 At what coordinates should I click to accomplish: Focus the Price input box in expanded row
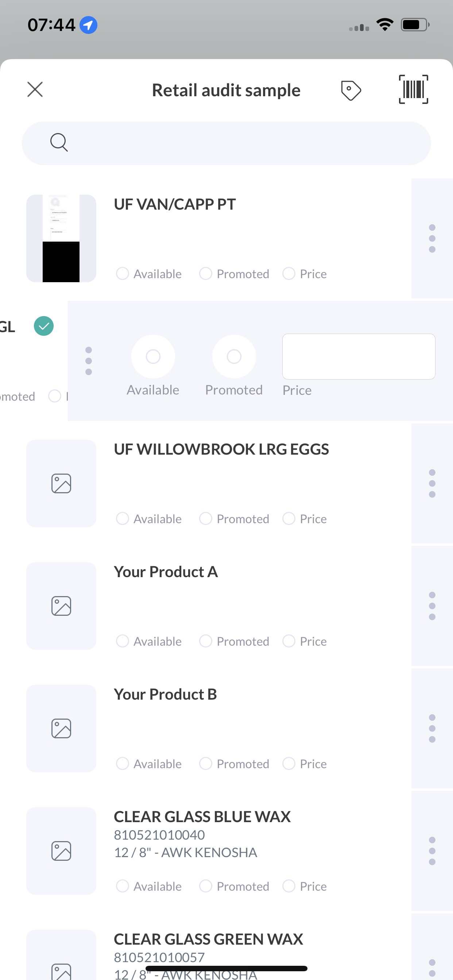359,357
